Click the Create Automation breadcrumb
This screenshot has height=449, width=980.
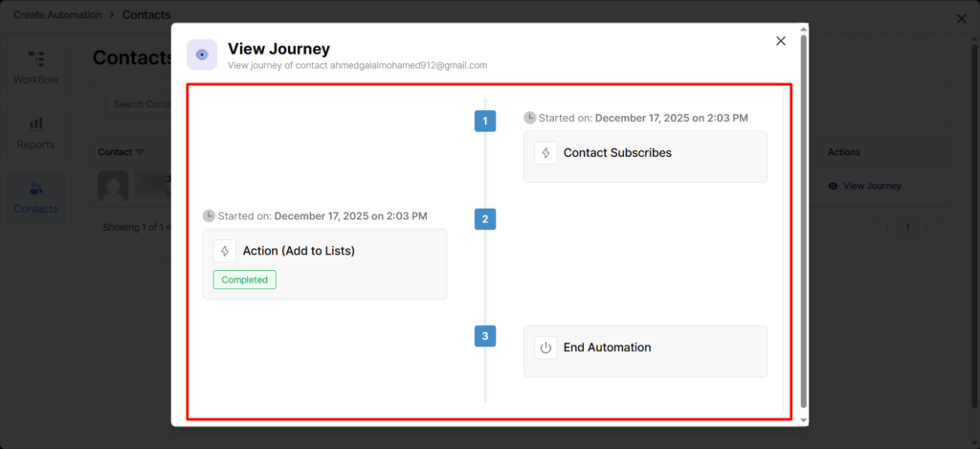coord(56,15)
